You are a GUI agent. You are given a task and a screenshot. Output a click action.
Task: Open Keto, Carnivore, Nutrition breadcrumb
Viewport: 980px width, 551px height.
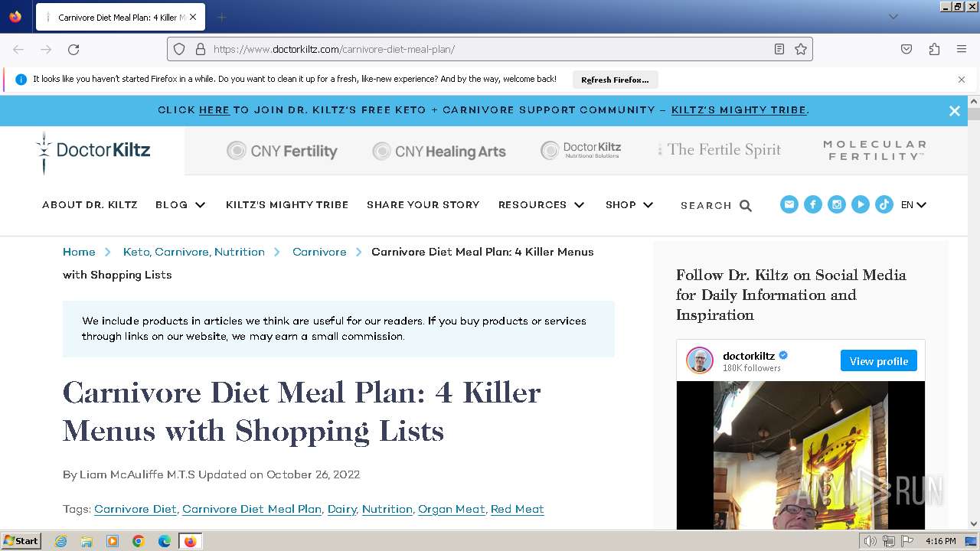click(x=194, y=252)
